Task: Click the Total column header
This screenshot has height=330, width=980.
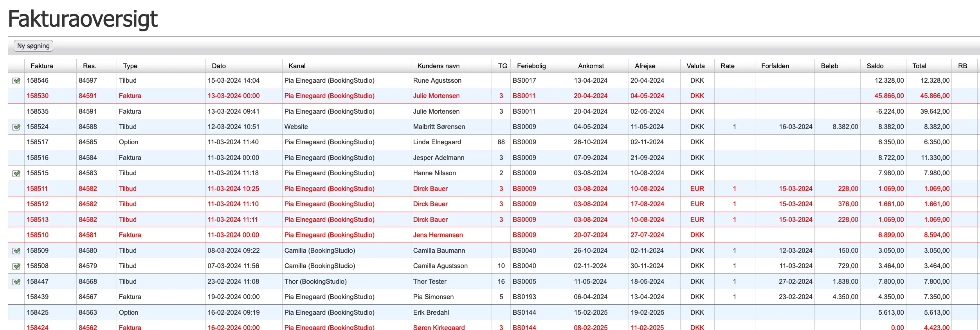Action: point(919,66)
